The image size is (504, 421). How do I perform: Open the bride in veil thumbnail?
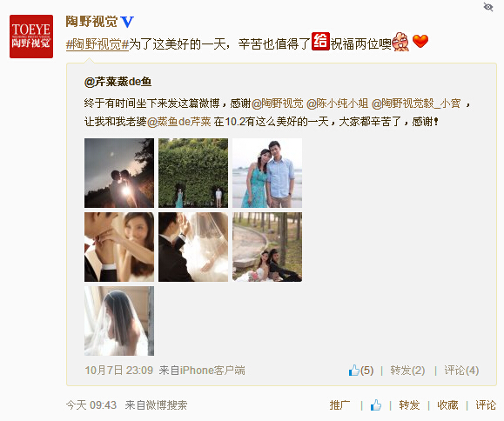click(119, 321)
